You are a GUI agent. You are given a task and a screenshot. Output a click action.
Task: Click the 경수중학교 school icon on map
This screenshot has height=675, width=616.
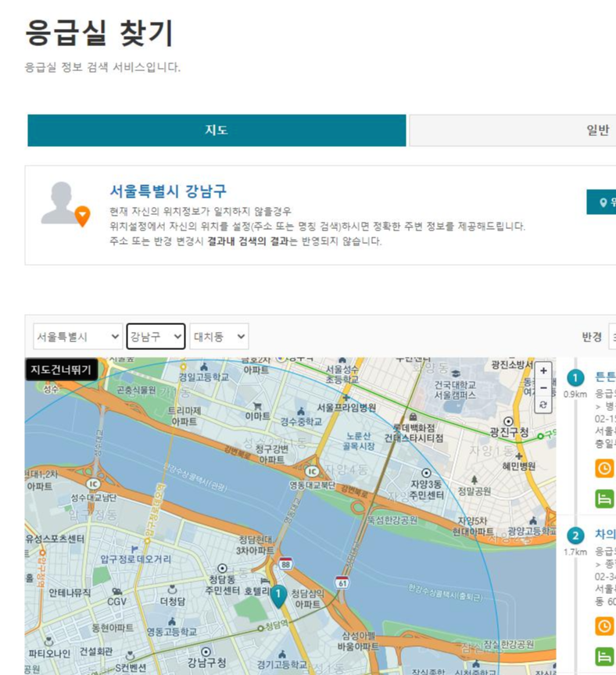[x=301, y=411]
